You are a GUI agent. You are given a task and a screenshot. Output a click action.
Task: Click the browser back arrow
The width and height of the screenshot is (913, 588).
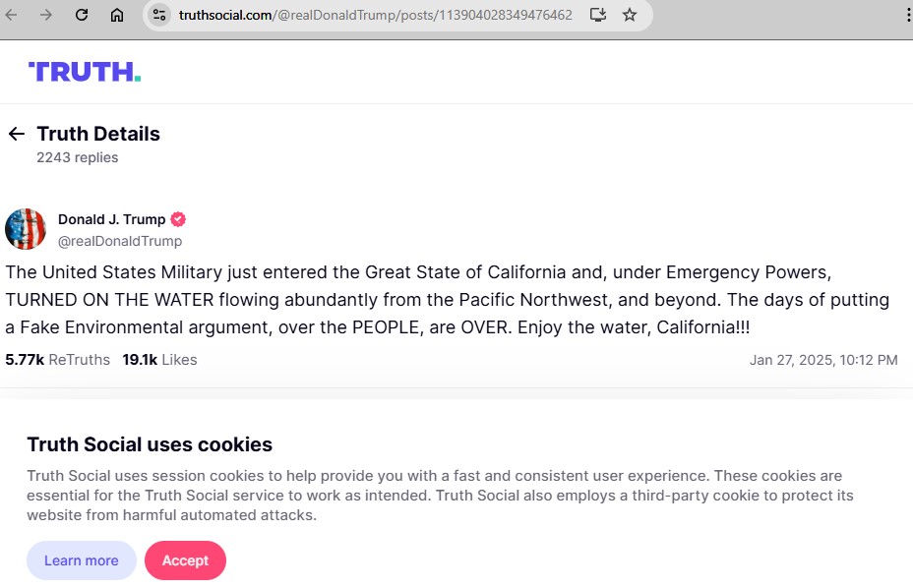[x=12, y=15]
